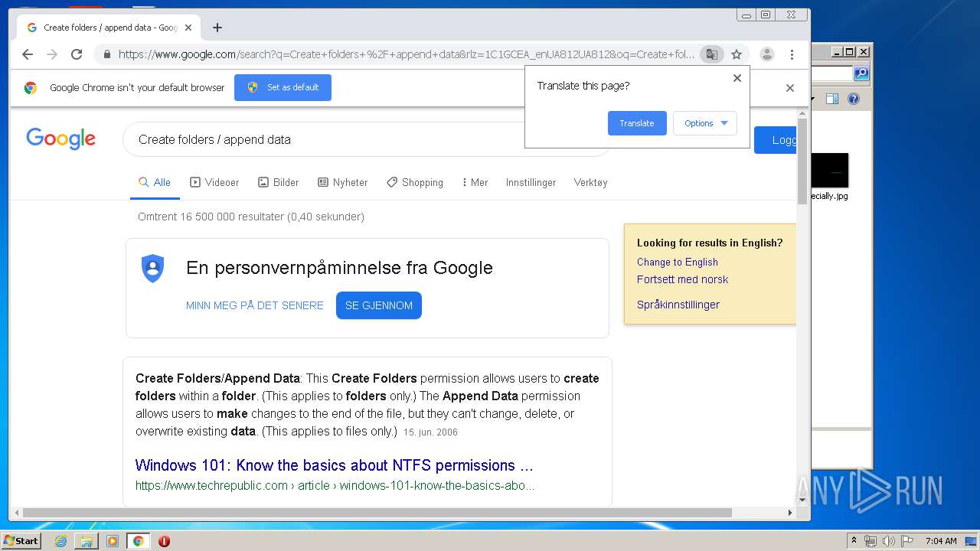The height and width of the screenshot is (551, 980).
Task: Close the default browser notification bar
Action: pyautogui.click(x=790, y=88)
